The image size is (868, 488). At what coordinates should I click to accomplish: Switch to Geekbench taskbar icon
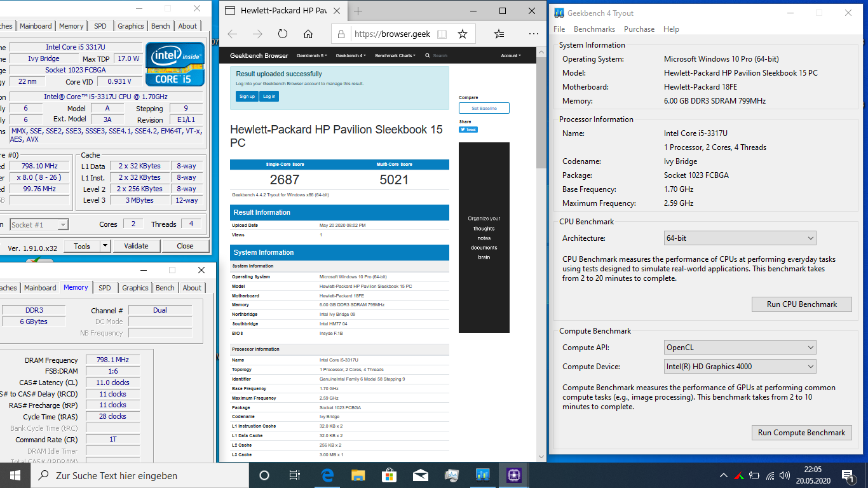click(482, 475)
